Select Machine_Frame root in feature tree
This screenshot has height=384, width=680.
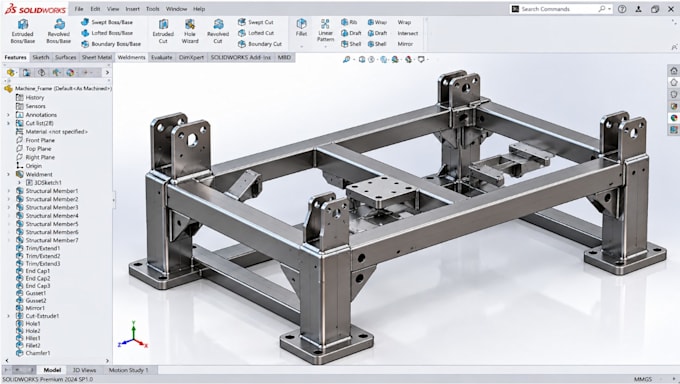tap(58, 89)
